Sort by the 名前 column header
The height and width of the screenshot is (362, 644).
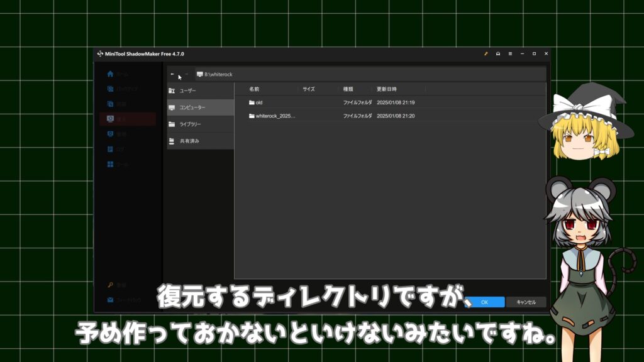(254, 89)
